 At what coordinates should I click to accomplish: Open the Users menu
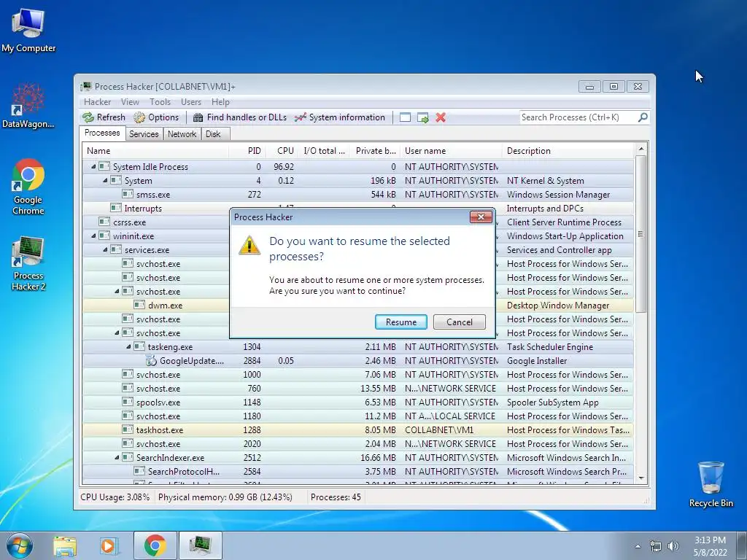click(x=191, y=102)
